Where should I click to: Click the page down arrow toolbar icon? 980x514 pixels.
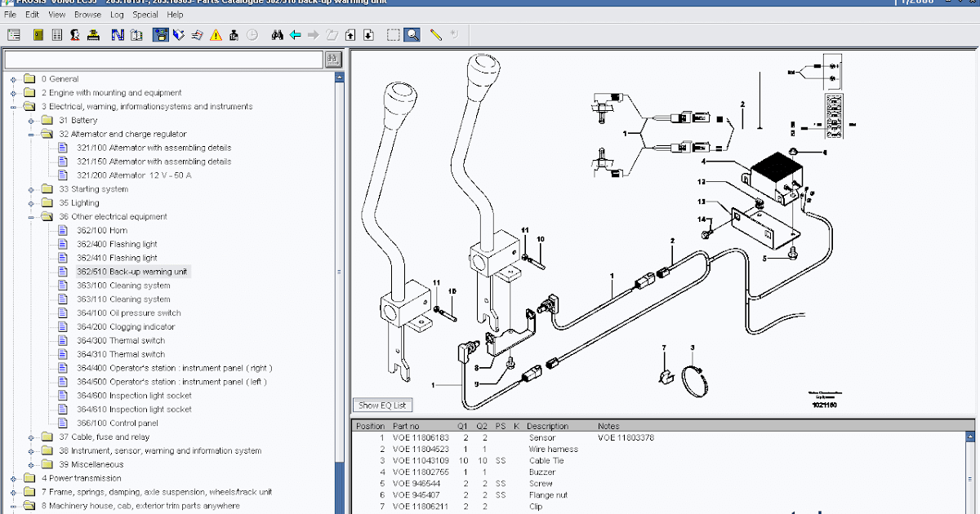368,35
